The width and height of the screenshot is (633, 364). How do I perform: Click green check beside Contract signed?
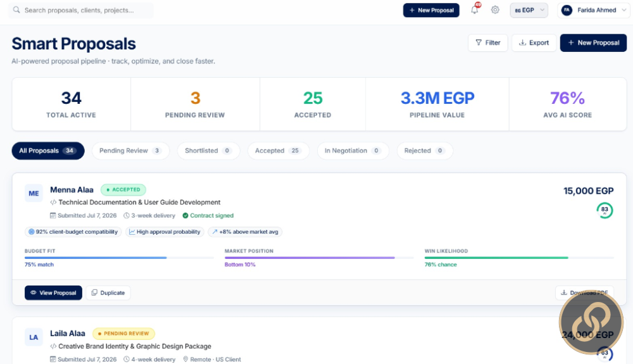pos(185,215)
